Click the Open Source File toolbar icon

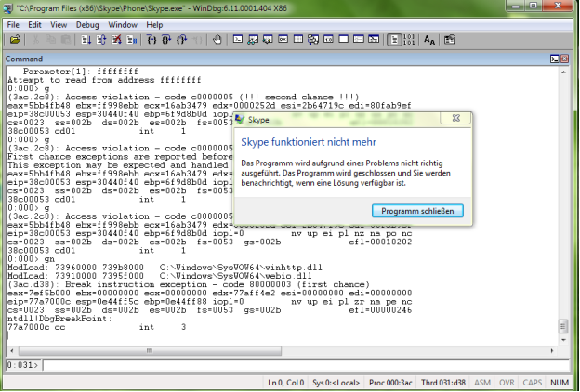click(x=16, y=40)
